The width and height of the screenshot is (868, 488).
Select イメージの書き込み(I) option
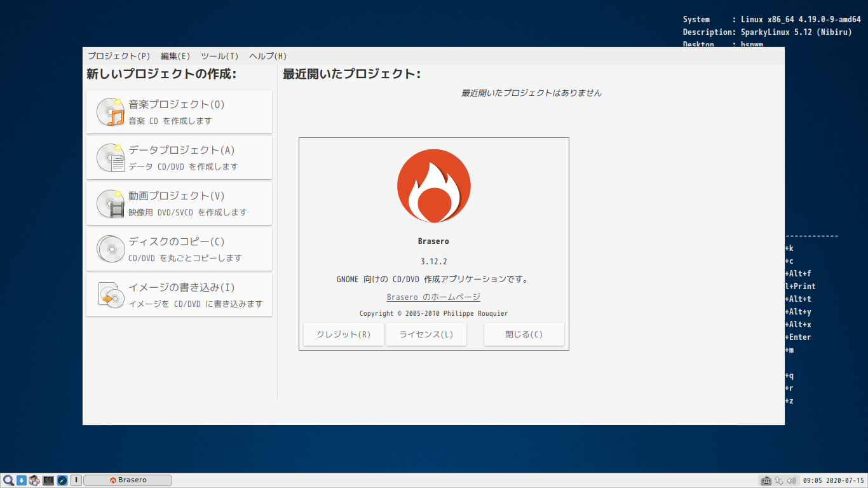click(179, 295)
